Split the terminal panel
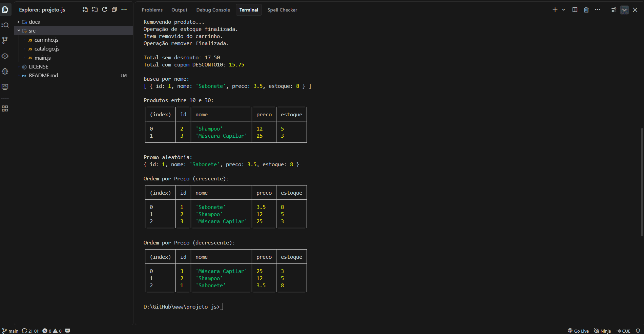The height and width of the screenshot is (334, 644). (x=575, y=10)
